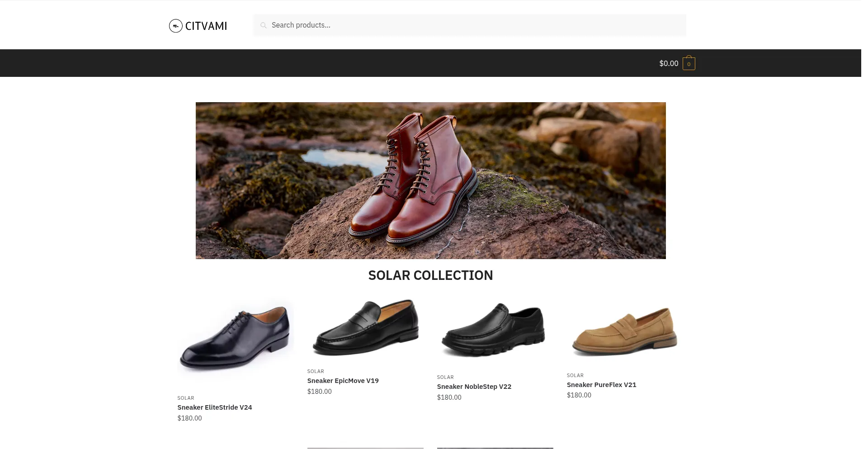The image size is (868, 449).
Task: Click the magnifier icon in search bar
Action: pos(264,25)
